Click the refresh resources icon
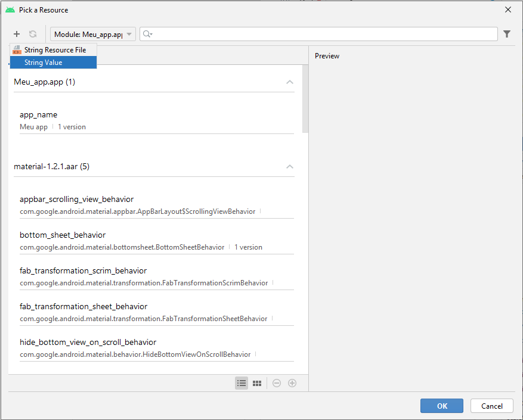Image resolution: width=523 pixels, height=420 pixels. point(33,34)
